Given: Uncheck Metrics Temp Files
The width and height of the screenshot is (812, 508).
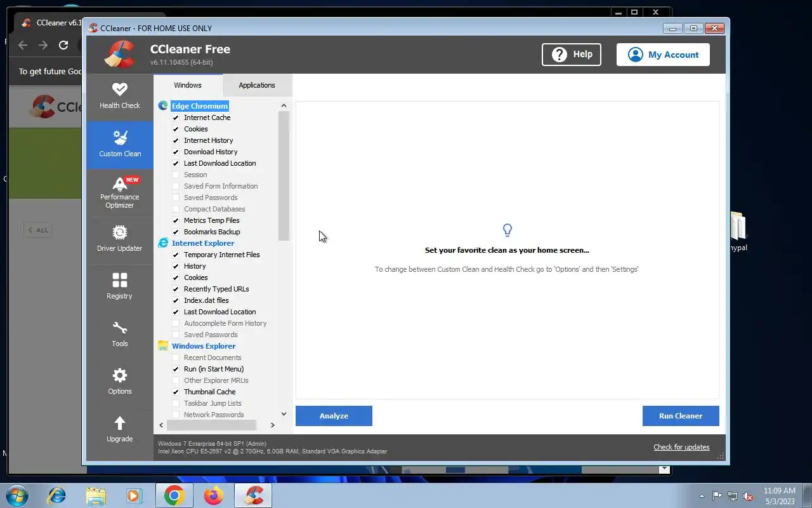Looking at the screenshot, I should point(176,220).
